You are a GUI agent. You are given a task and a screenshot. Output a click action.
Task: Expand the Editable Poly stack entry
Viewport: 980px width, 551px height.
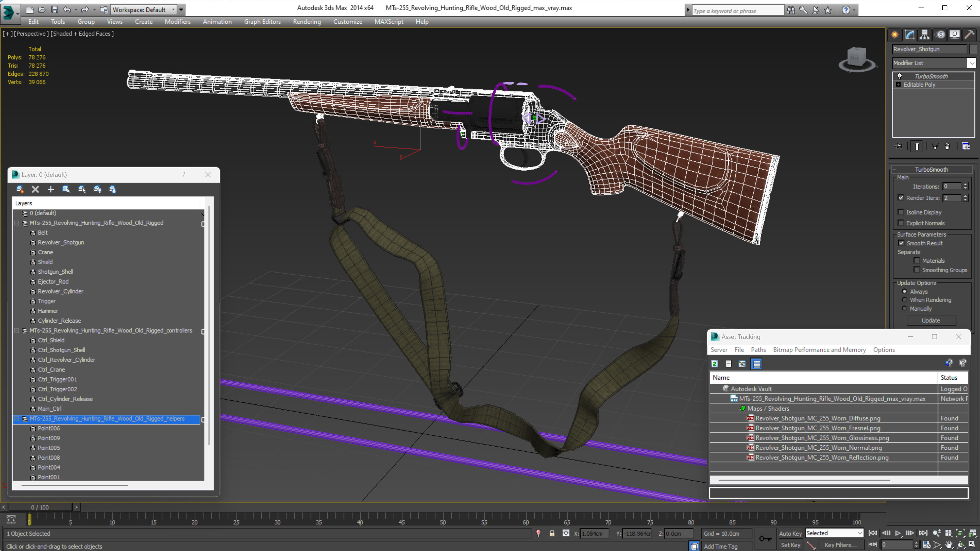[898, 84]
